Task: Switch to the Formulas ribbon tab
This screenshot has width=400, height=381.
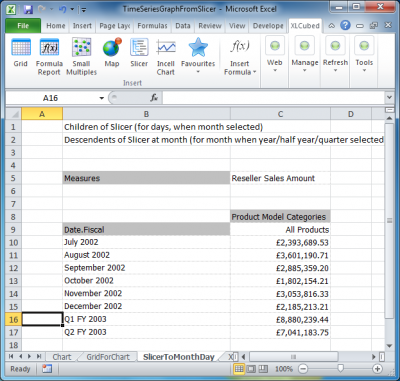Action: point(152,26)
